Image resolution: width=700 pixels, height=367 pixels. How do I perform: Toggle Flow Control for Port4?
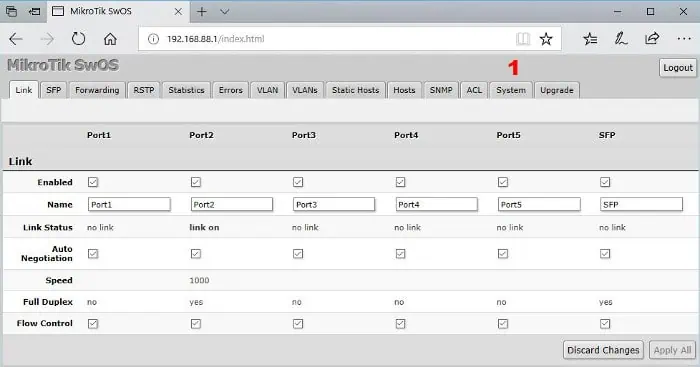tap(400, 324)
